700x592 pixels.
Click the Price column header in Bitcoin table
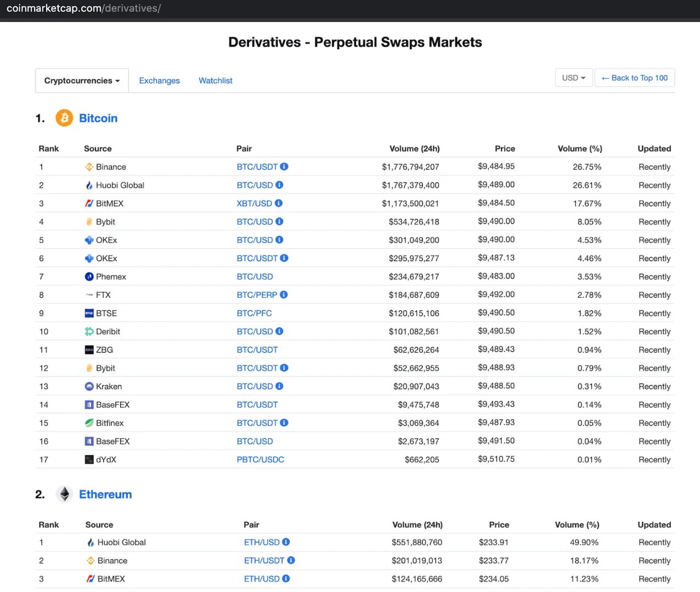click(x=505, y=149)
